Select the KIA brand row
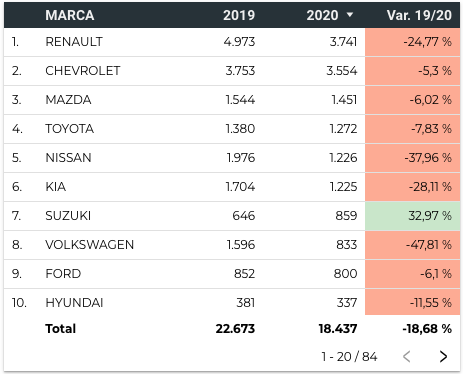 (232, 187)
